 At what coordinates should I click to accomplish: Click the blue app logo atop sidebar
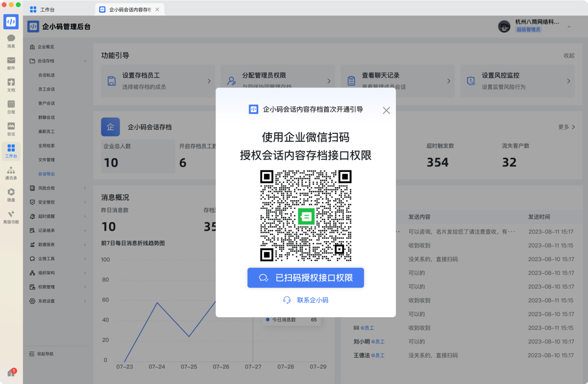11,22
